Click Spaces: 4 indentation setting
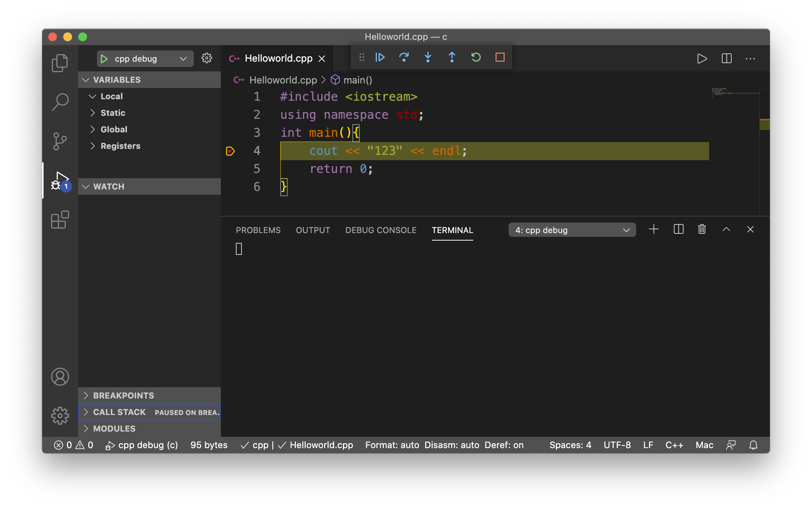Image resolution: width=812 pixels, height=509 pixels. (x=570, y=445)
